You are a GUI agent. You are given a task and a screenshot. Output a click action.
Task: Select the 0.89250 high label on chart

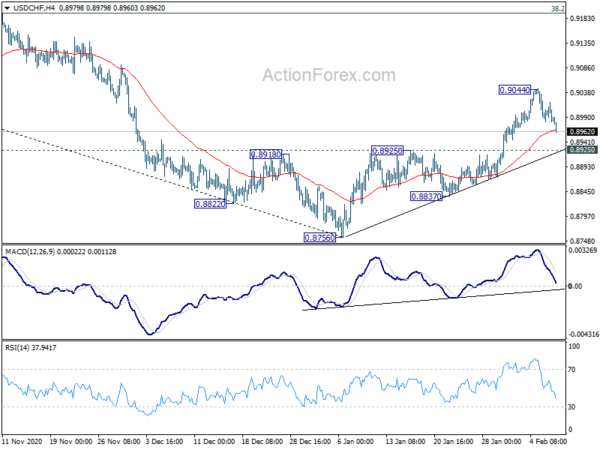(387, 151)
